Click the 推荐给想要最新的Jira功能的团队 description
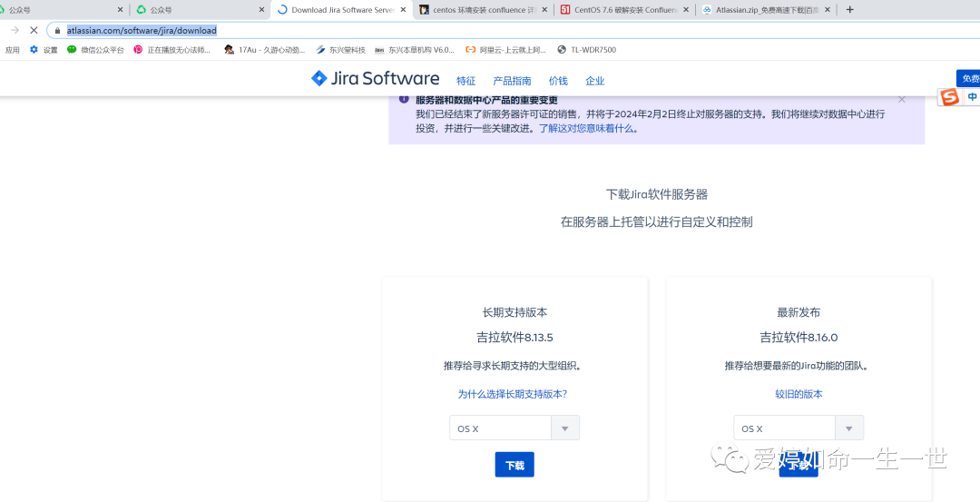 (x=799, y=367)
